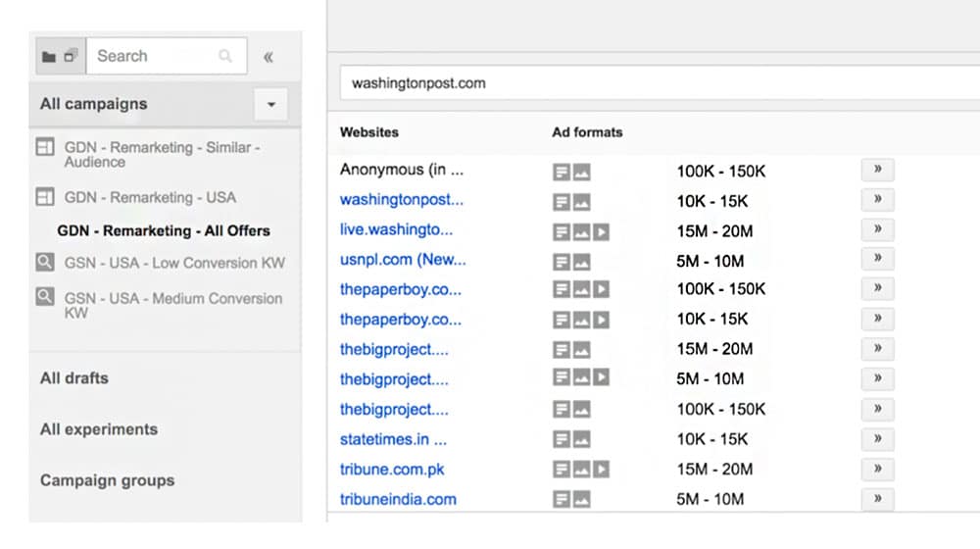Click the folder view icon beside Search
The height and width of the screenshot is (549, 980).
click(x=49, y=57)
